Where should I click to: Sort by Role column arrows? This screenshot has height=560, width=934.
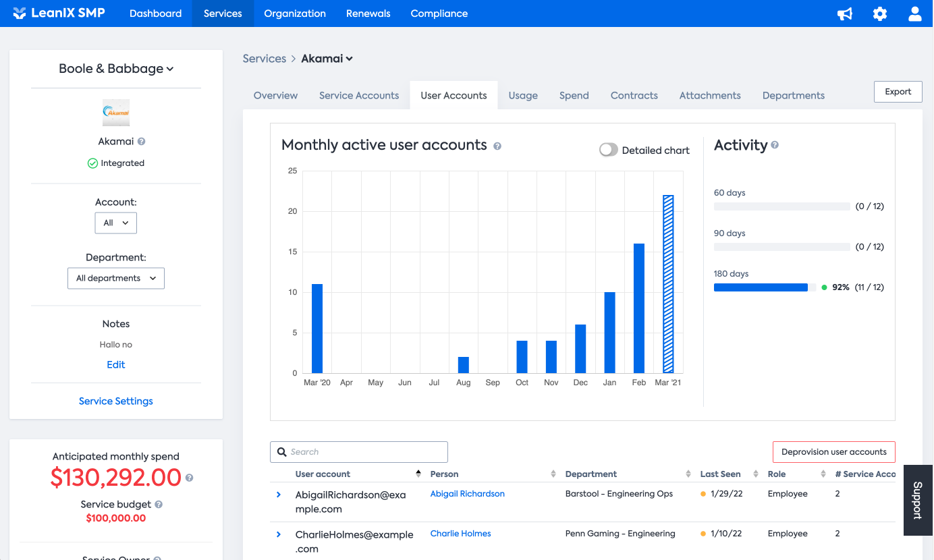823,474
